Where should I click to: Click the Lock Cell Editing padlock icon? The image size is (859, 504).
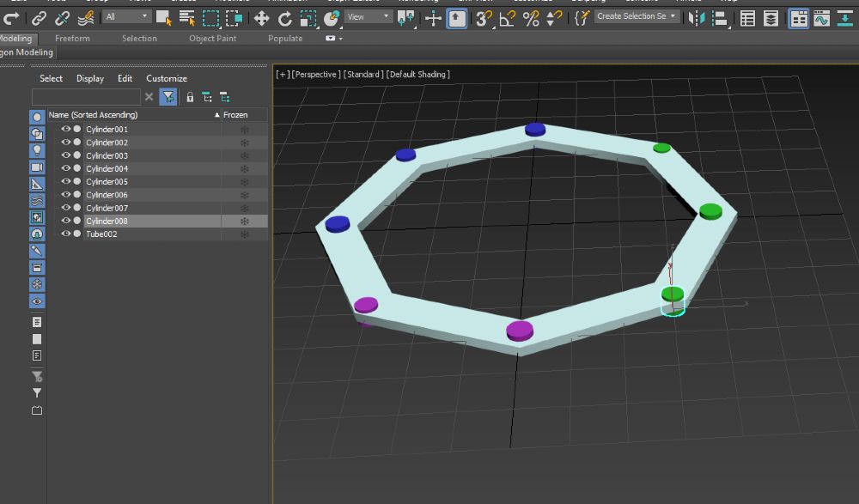coord(190,98)
